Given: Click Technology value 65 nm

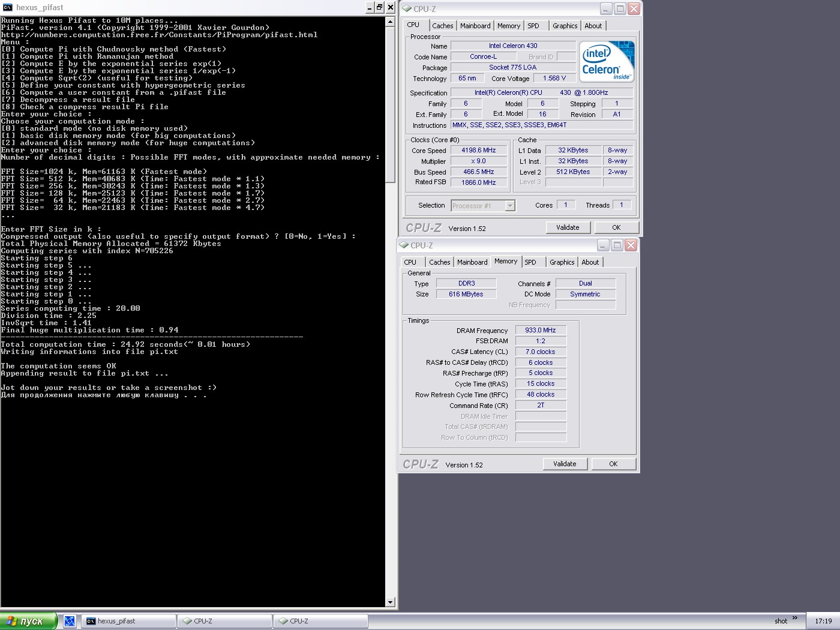Looking at the screenshot, I should tap(467, 78).
